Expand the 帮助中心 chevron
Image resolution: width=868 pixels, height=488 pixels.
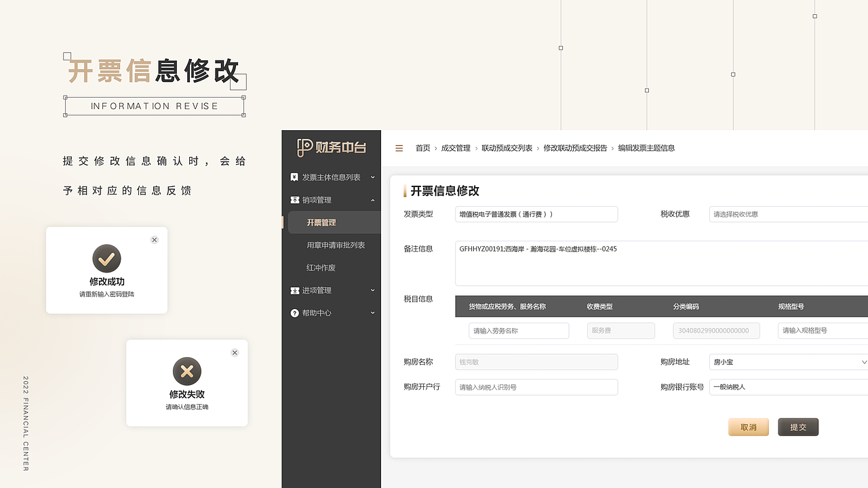[373, 313]
